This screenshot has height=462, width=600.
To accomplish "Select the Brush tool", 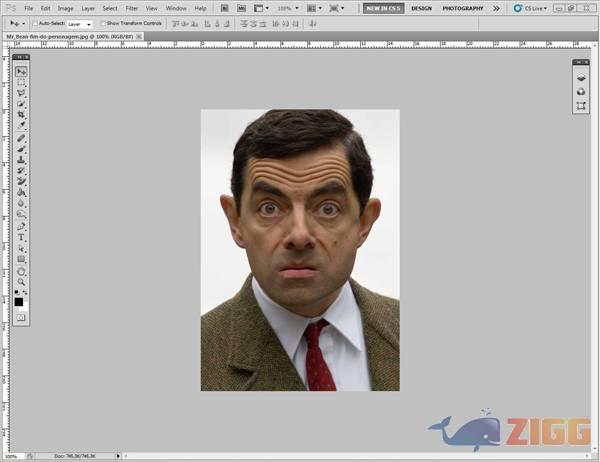I will click(x=21, y=149).
